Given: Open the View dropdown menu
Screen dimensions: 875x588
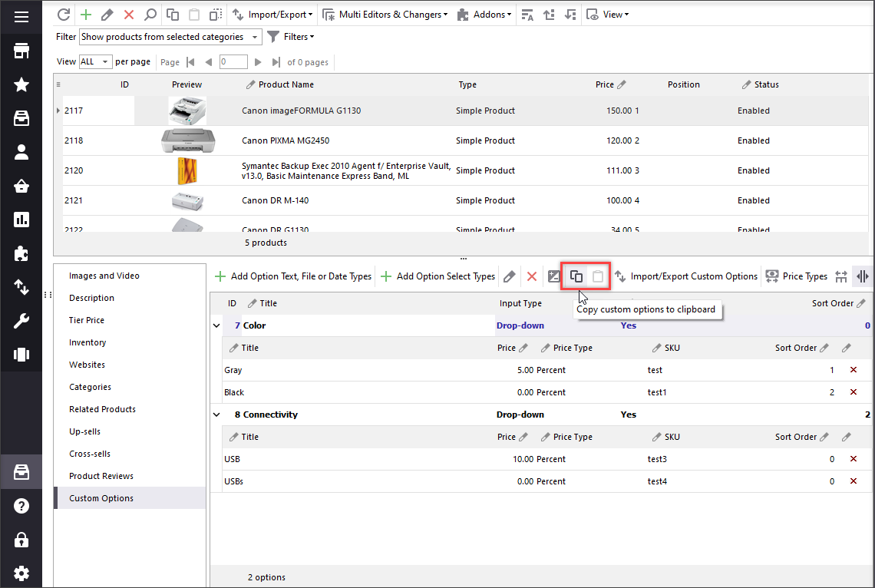Looking at the screenshot, I should tap(608, 15).
